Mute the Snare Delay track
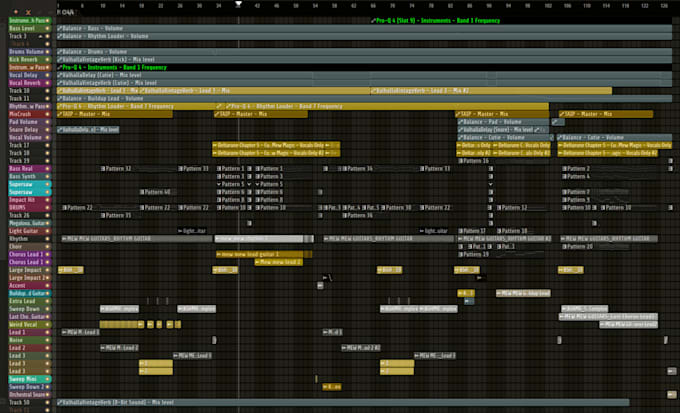 (47, 130)
